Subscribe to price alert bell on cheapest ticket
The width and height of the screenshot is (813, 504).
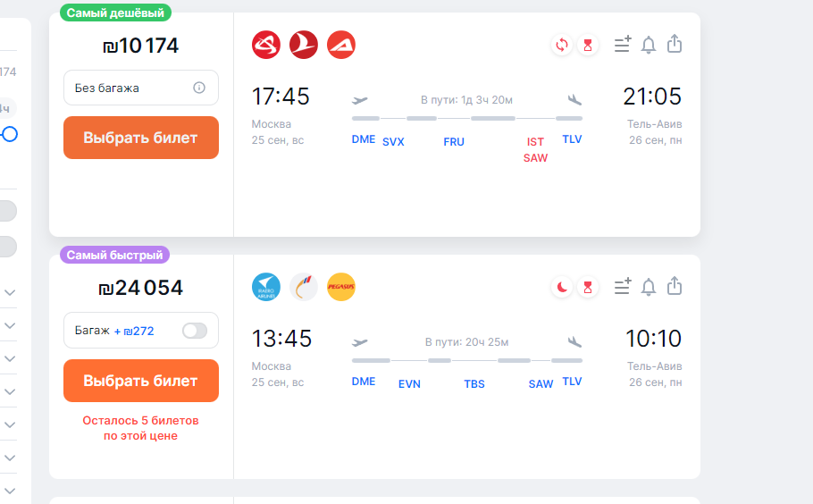[648, 45]
